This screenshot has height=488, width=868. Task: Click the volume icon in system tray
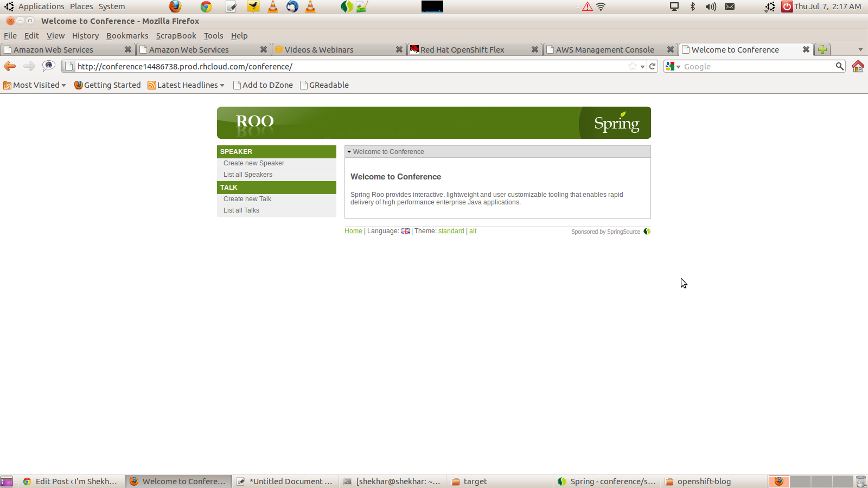tap(711, 7)
